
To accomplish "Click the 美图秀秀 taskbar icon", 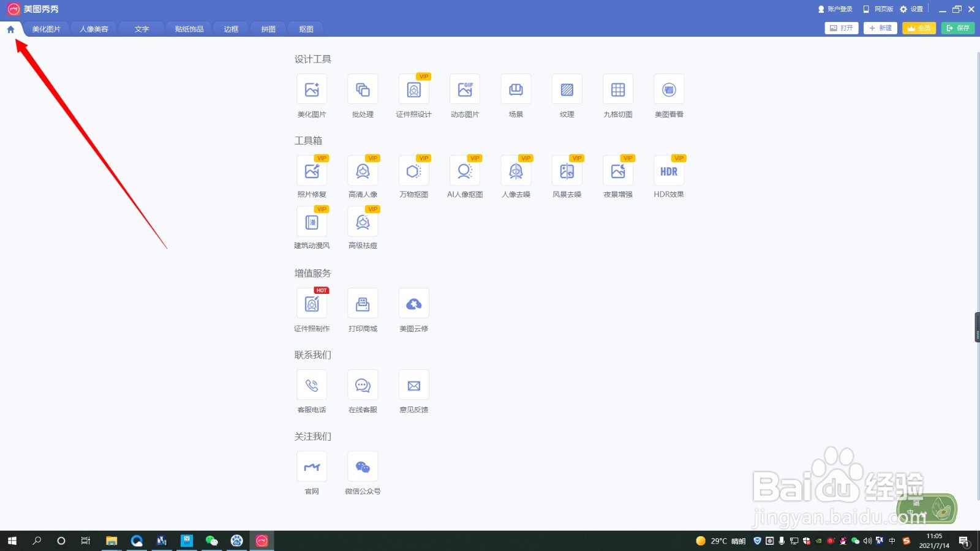I will click(262, 541).
